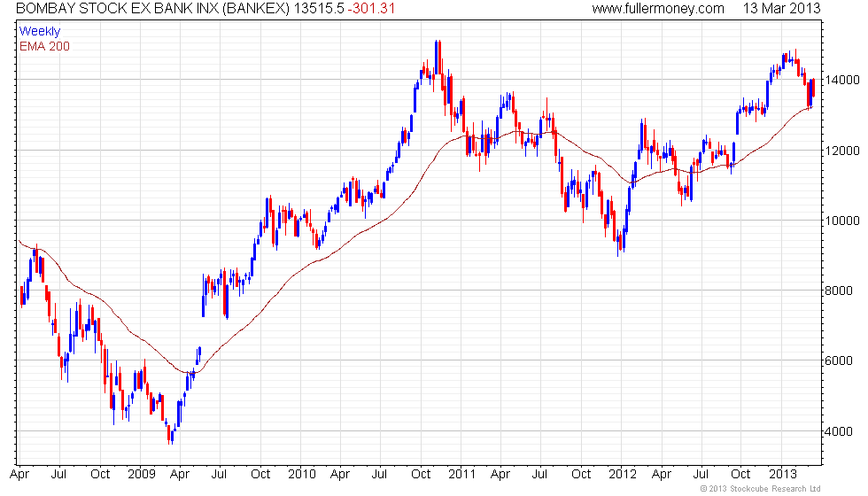This screenshot has height=496, width=868.
Task: Click the 2012 year label on time axis
Action: coord(622,474)
